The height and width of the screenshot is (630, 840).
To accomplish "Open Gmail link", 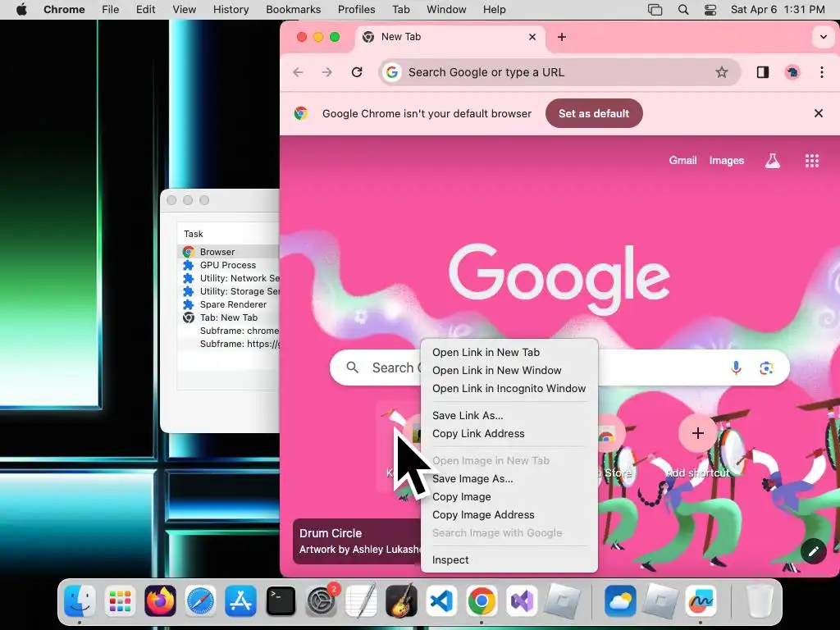I will [x=682, y=161].
